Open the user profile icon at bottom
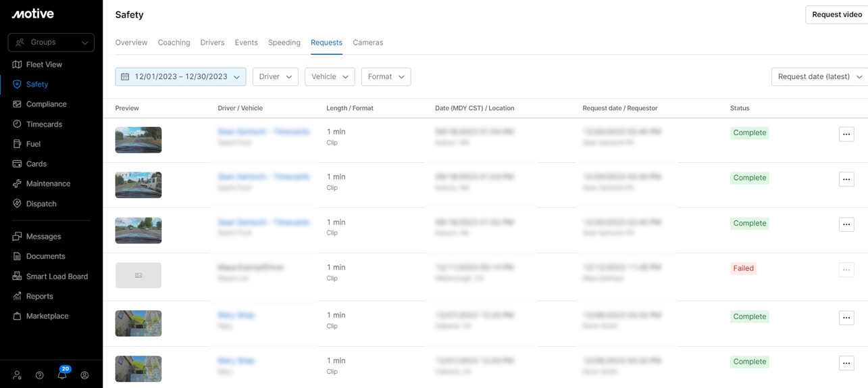 click(84, 375)
